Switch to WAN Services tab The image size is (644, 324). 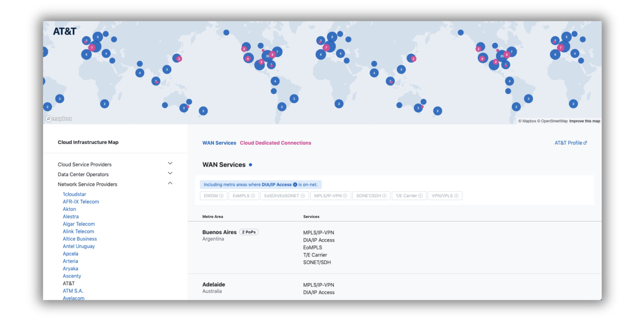pos(219,143)
